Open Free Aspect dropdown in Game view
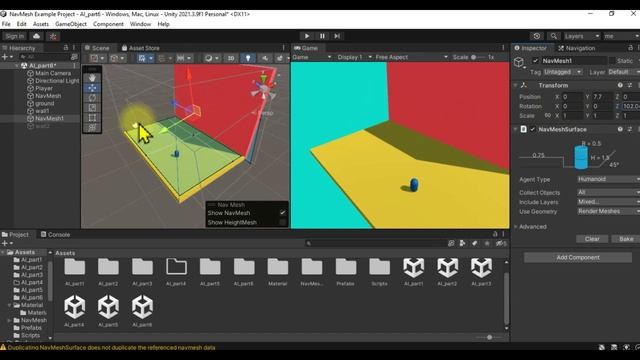This screenshot has height=360, width=640. click(411, 57)
